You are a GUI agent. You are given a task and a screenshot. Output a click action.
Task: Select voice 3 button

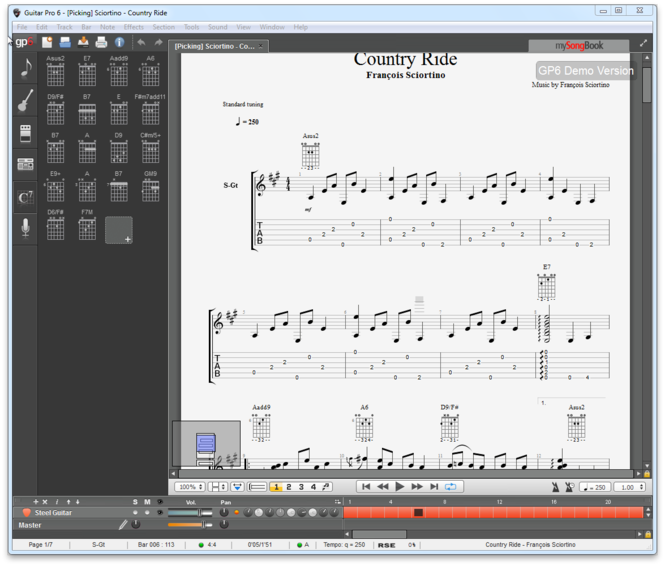point(301,487)
